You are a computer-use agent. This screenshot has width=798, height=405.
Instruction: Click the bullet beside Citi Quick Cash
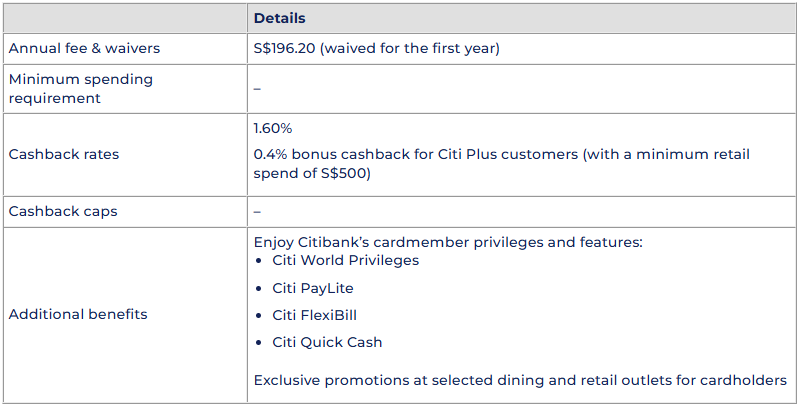259,343
